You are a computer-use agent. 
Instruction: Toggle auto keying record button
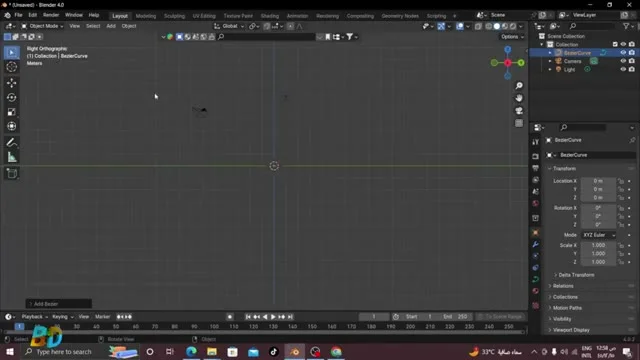(x=230, y=317)
